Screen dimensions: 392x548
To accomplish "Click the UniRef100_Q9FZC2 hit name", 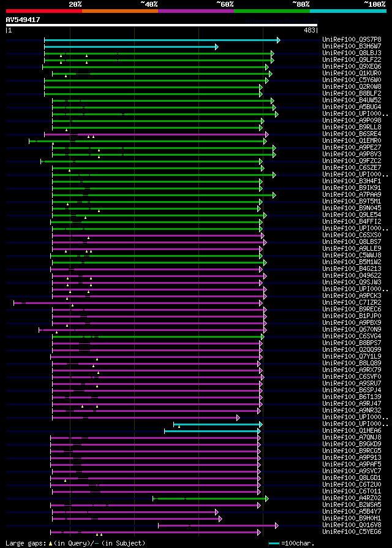I will tap(352, 161).
